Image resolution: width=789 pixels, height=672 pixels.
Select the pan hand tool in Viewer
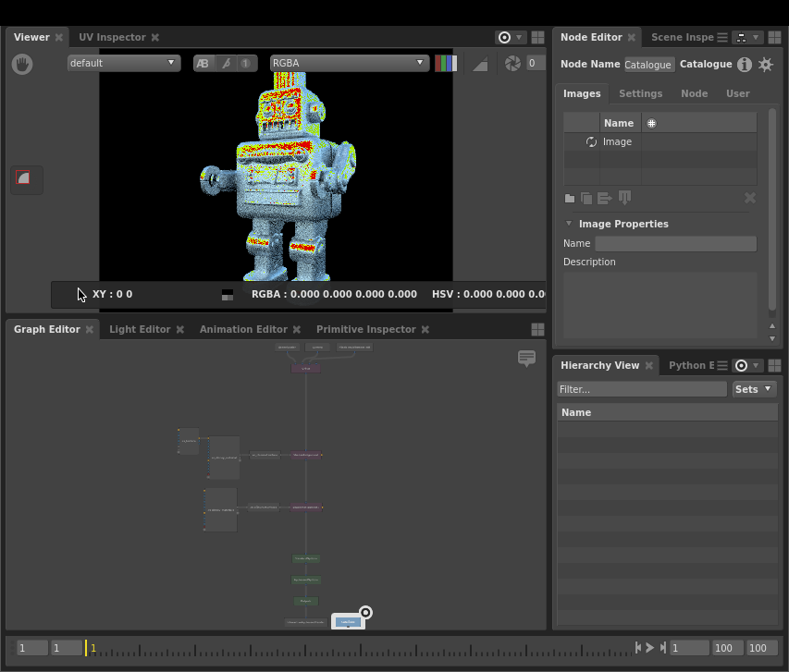[22, 64]
